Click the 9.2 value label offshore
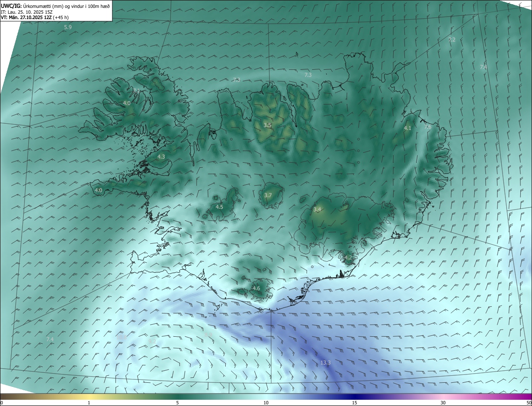532x406 pixels. pos(152,341)
